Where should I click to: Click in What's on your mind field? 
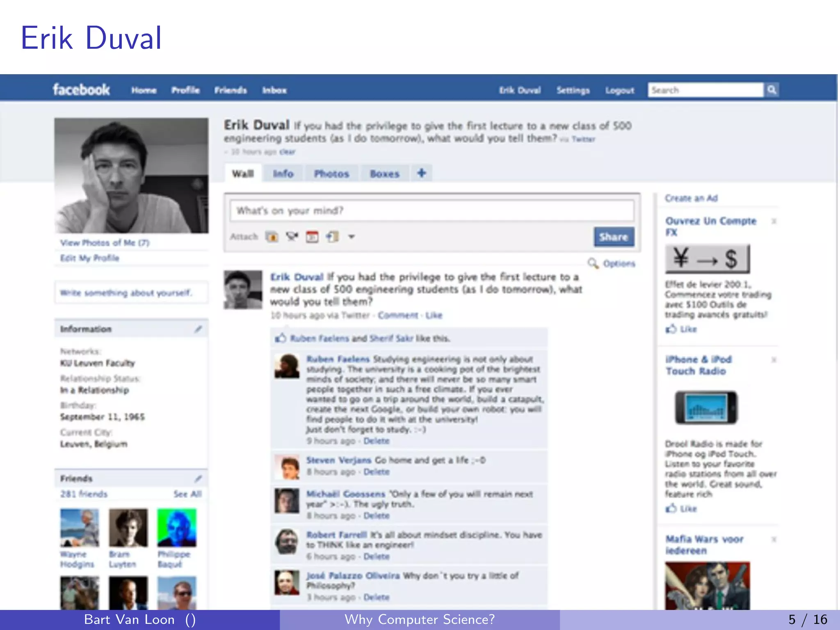tap(431, 211)
